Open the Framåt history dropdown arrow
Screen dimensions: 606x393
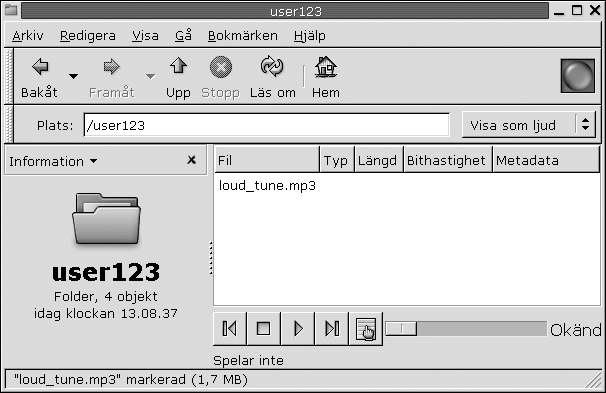tap(151, 77)
